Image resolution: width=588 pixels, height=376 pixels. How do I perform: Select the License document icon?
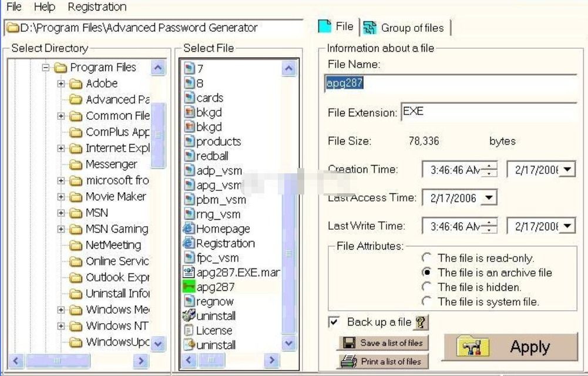click(x=189, y=330)
